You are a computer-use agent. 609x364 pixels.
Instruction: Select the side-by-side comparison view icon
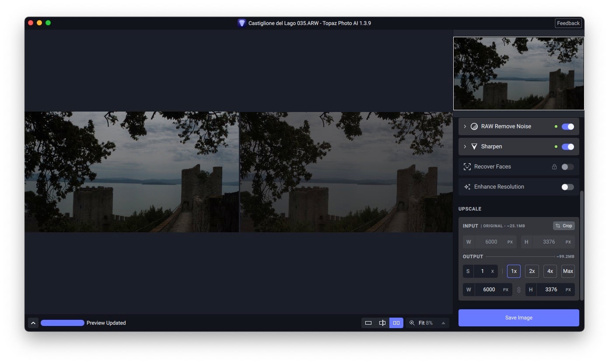point(396,323)
